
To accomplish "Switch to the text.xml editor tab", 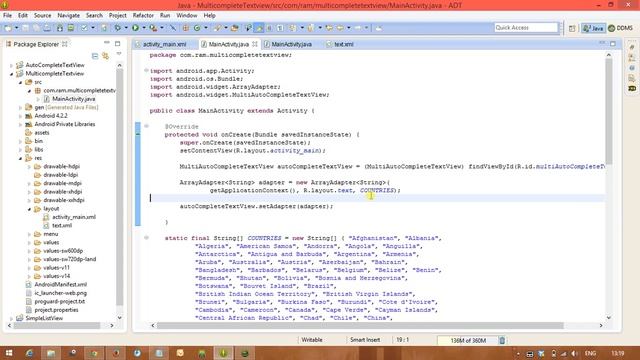I will [344, 44].
